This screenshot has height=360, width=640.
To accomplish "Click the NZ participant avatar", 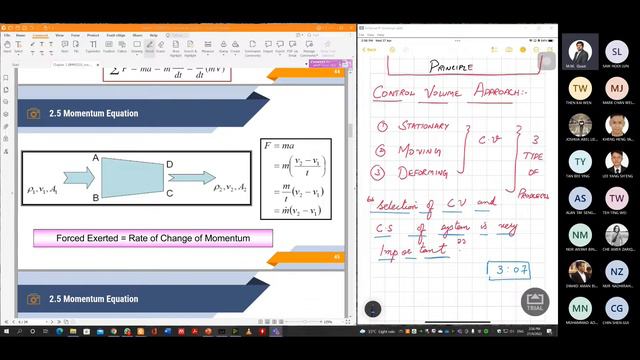I will [x=617, y=272].
